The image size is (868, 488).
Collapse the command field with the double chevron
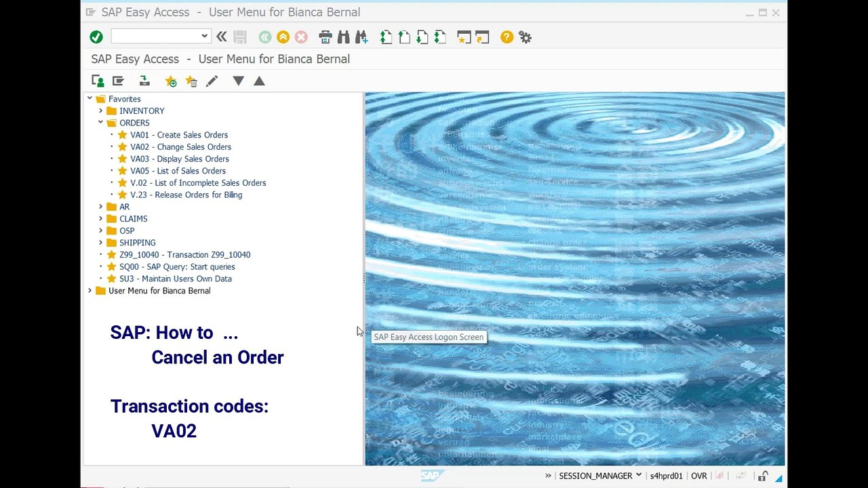pyautogui.click(x=221, y=37)
